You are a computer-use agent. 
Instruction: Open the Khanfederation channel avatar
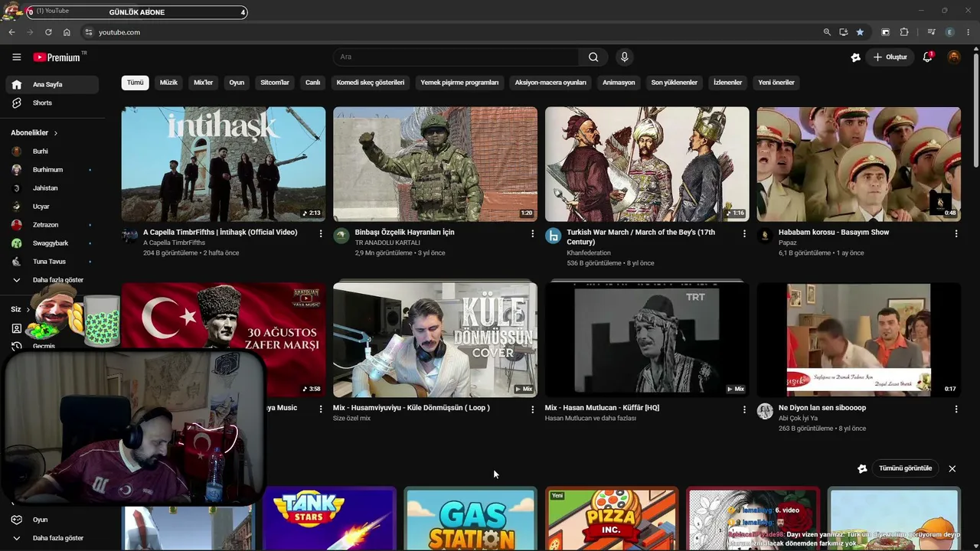[x=553, y=236]
